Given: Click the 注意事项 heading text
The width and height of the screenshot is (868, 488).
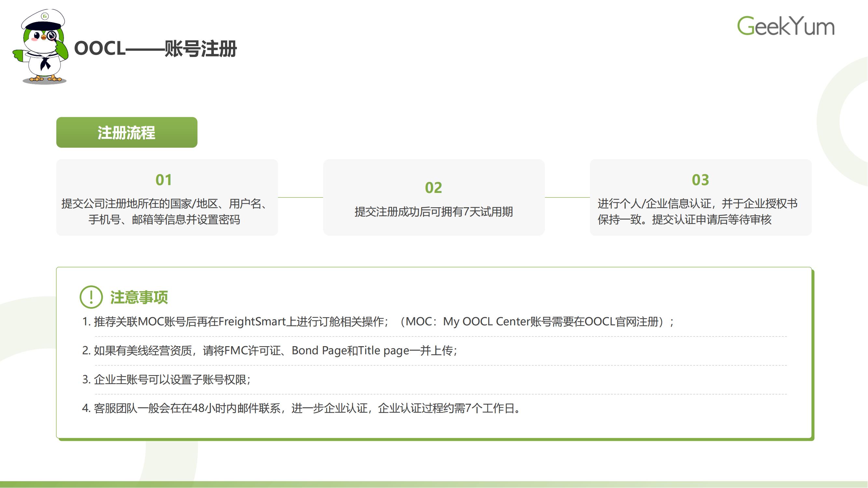Looking at the screenshot, I should pyautogui.click(x=139, y=297).
